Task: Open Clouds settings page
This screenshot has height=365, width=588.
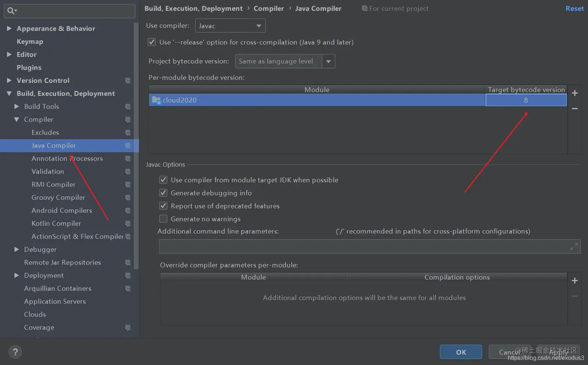Action: click(35, 314)
